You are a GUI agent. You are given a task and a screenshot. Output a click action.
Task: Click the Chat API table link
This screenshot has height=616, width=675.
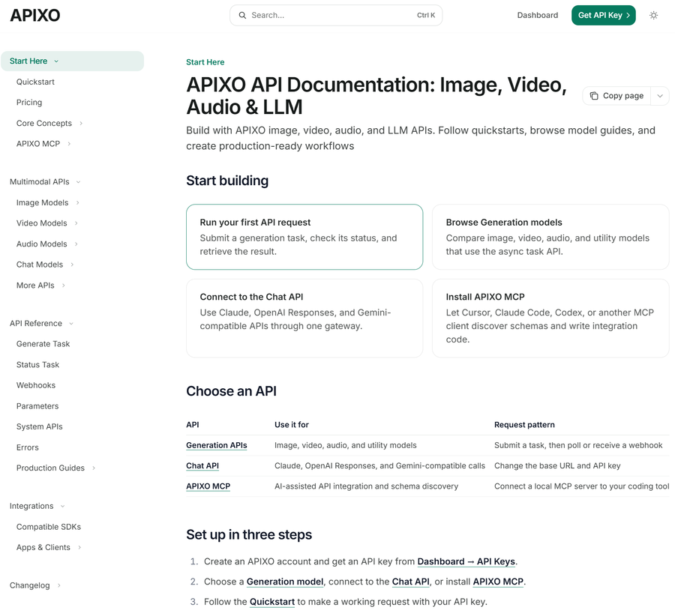[x=202, y=466]
